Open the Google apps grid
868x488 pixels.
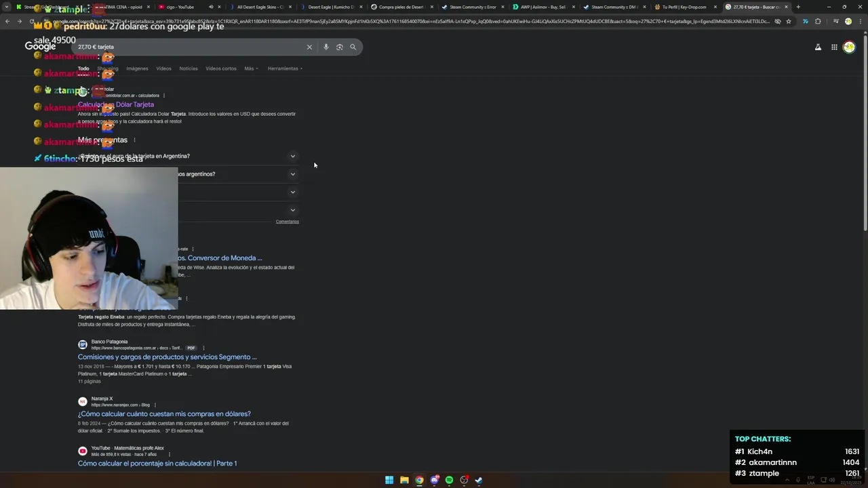pos(834,47)
